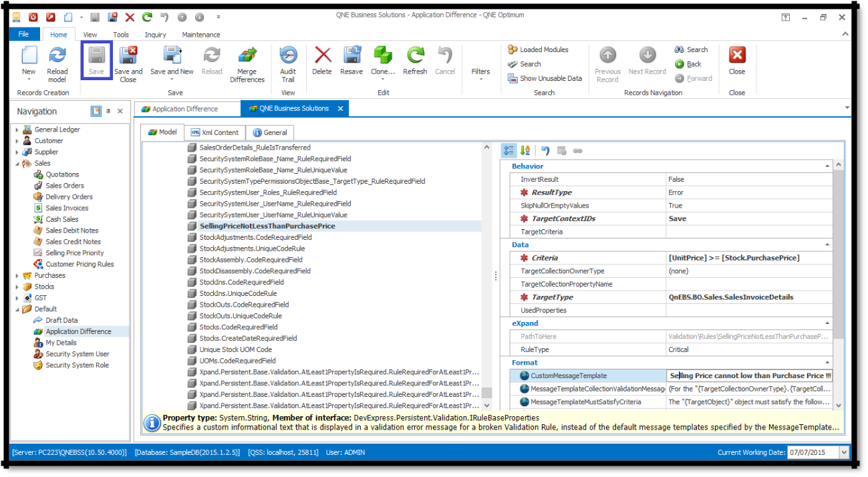
Task: Collapse the Data property category
Action: point(828,245)
